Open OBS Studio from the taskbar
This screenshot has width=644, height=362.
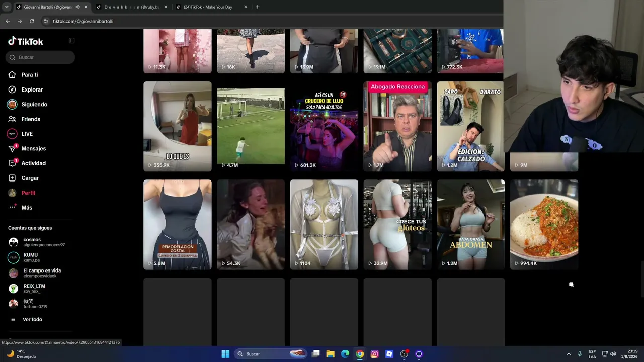(404, 354)
